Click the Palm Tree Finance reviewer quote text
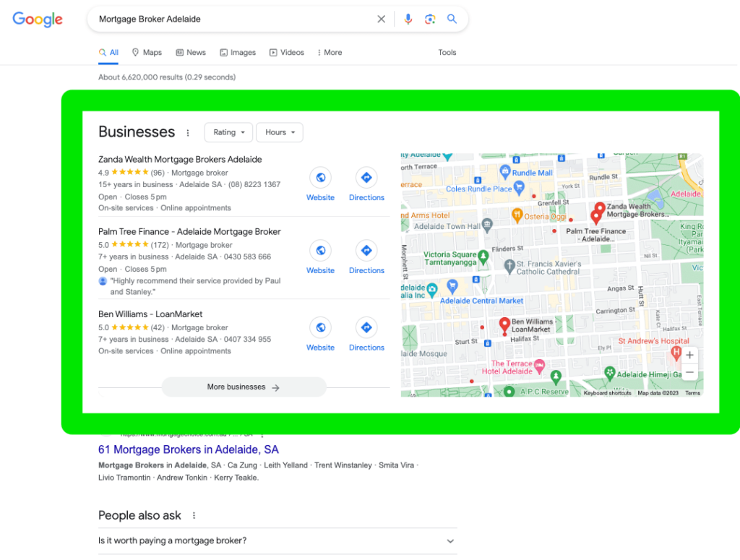 pos(195,286)
